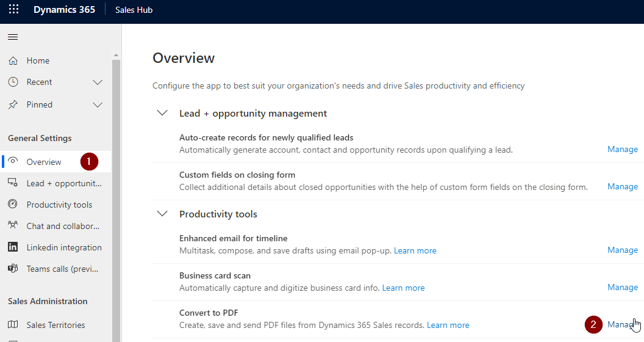This screenshot has width=644, height=342.
Task: Click the Sales Hub app name
Action: (134, 10)
